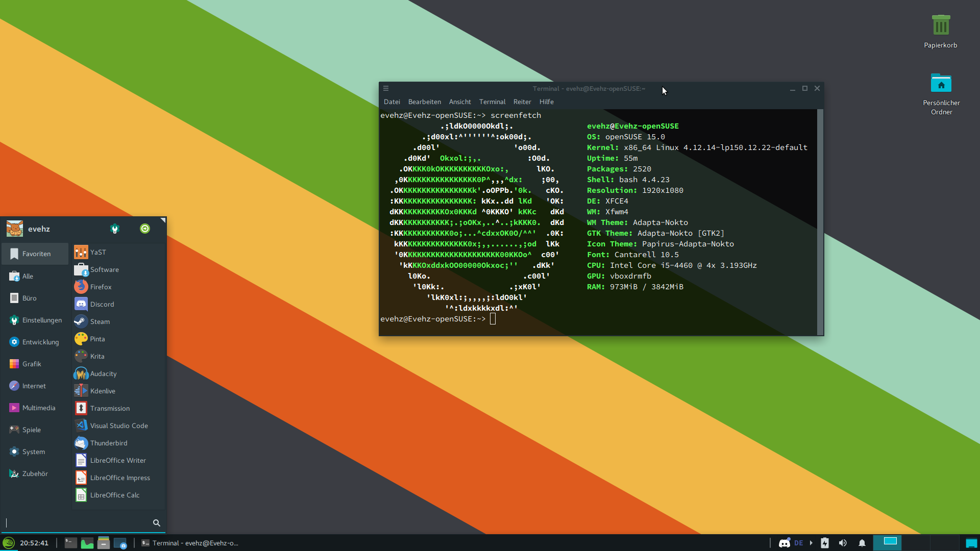
Task: Open the Ansicht menu in Terminal
Action: tap(460, 102)
